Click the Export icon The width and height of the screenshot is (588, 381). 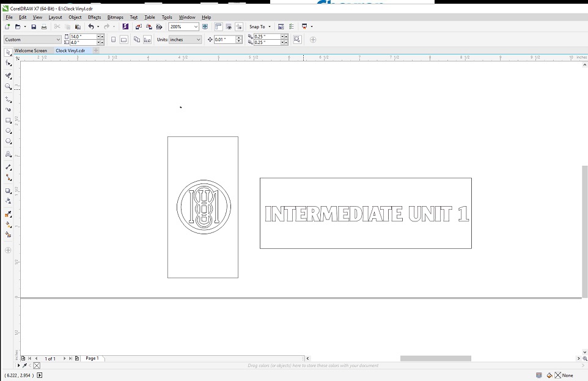[x=149, y=27]
